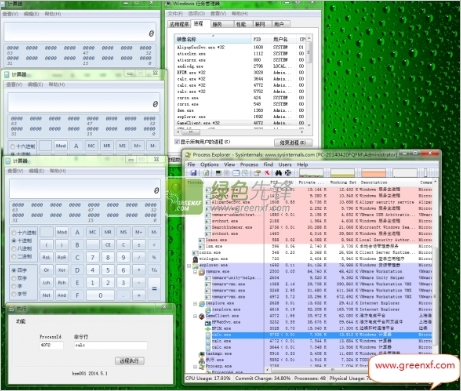The image size is (461, 391).
Task: Click the execute button in the 执行 dialog
Action: point(130,361)
